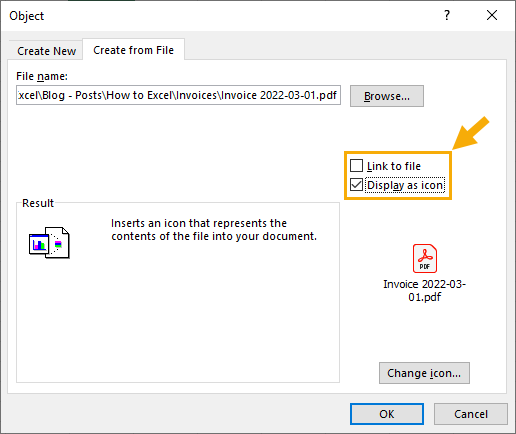Click the 'Display as icon' label text
Screen dimensions: 516x434
(x=405, y=185)
